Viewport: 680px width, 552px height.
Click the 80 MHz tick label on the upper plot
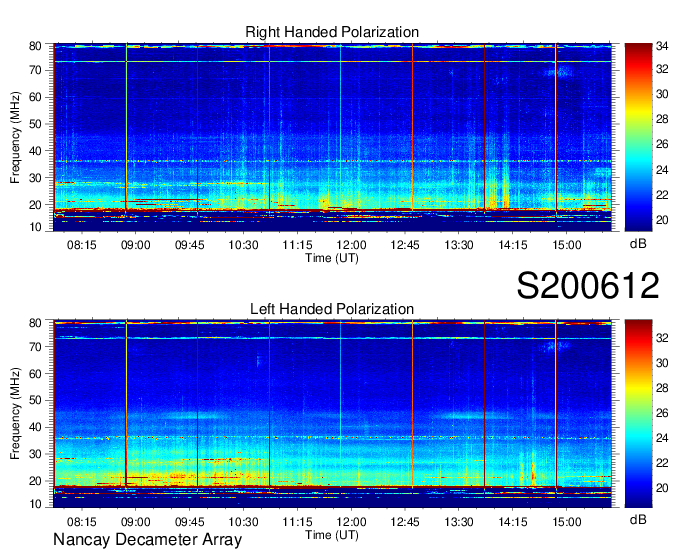pos(35,46)
